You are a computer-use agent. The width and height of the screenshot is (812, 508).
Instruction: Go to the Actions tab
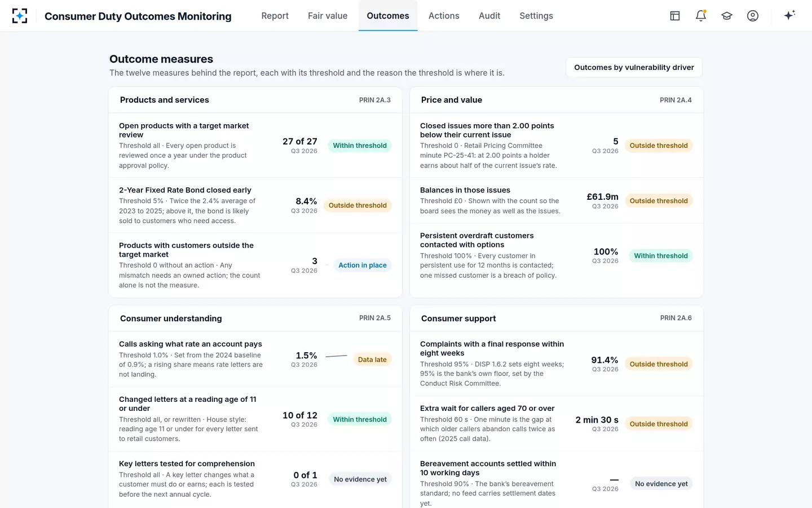(444, 16)
